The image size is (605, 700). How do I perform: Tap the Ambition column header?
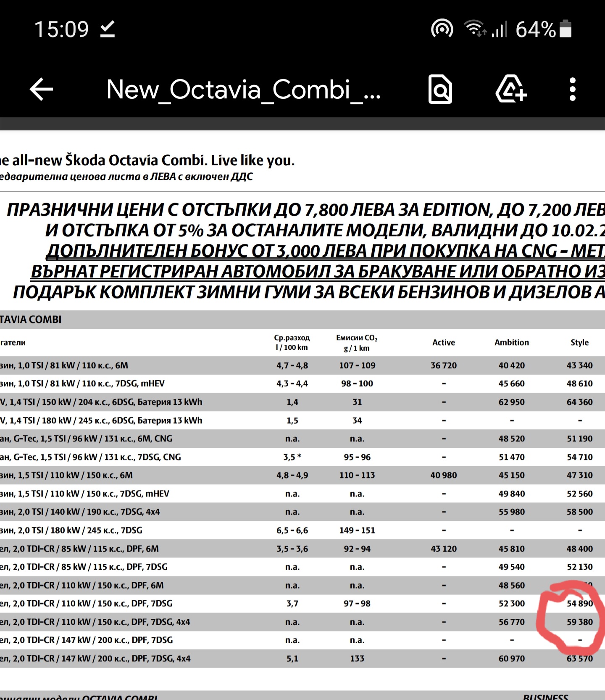pos(511,343)
